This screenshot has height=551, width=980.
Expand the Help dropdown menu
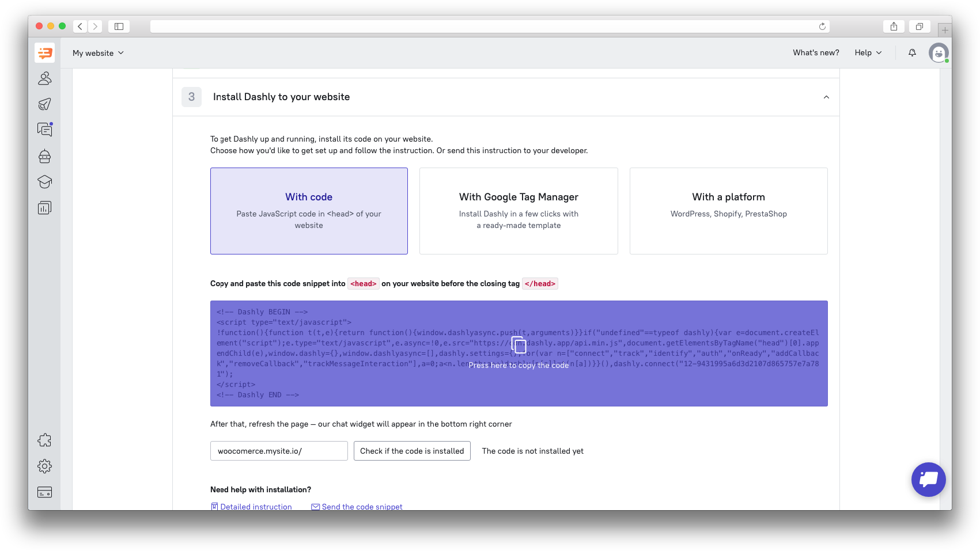pyautogui.click(x=868, y=52)
